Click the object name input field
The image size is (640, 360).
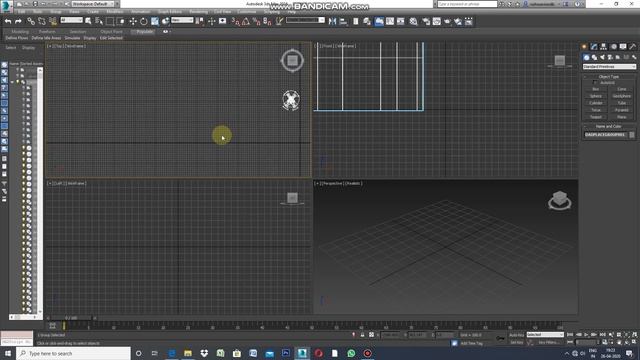pos(605,135)
